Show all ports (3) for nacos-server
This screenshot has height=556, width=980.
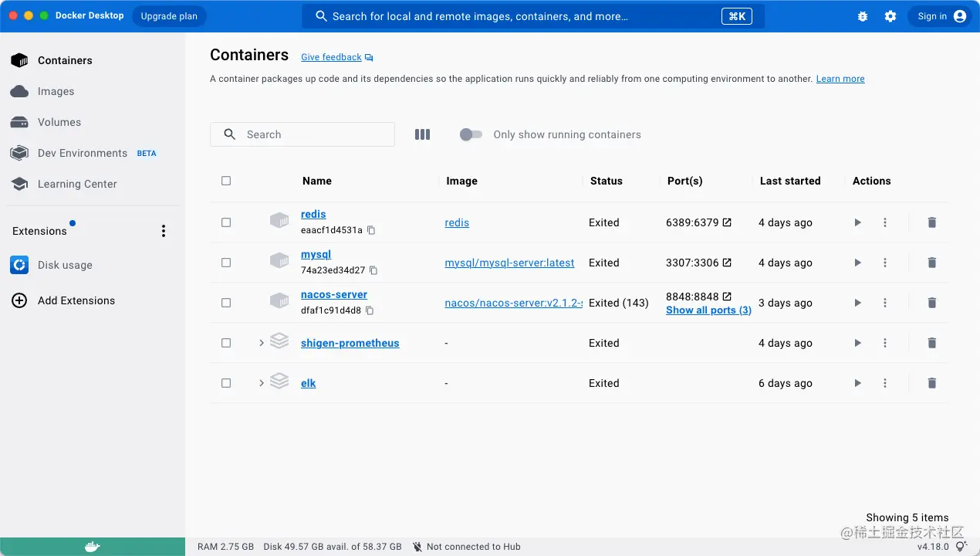(x=708, y=310)
